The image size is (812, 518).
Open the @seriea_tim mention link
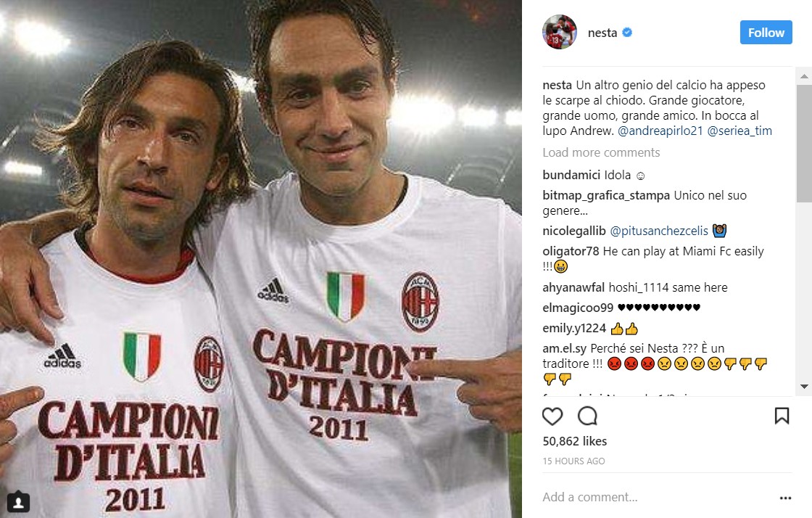click(x=739, y=131)
